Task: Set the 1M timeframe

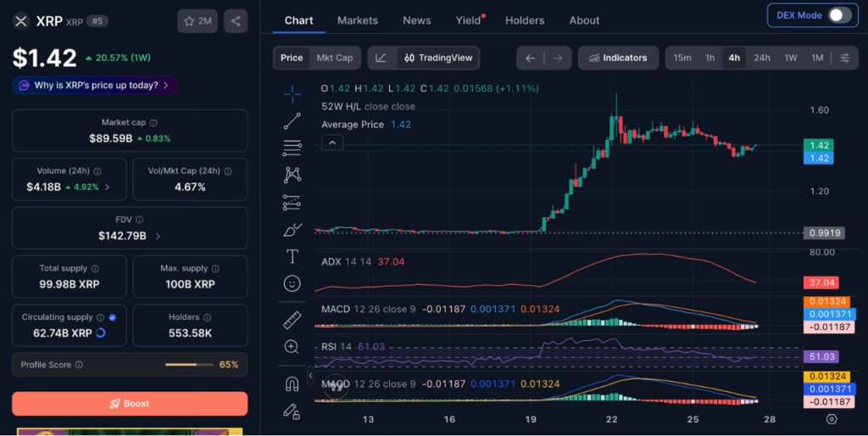Action: (x=817, y=58)
